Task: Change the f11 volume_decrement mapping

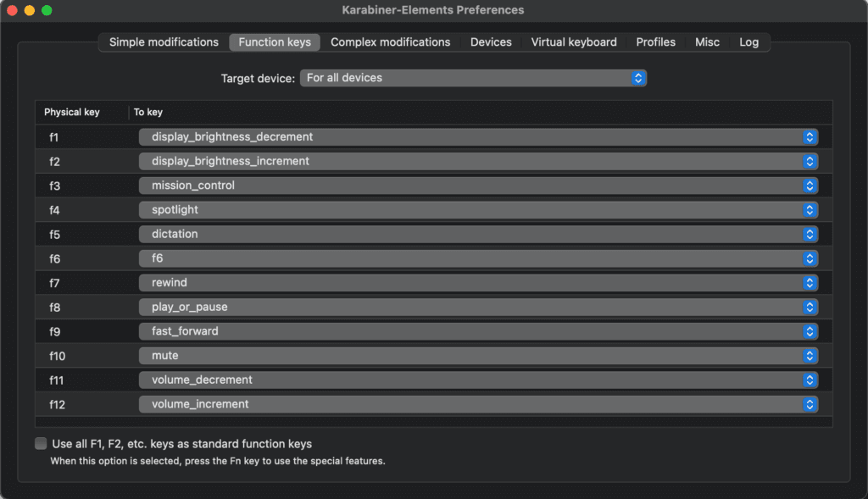Action: coord(478,380)
